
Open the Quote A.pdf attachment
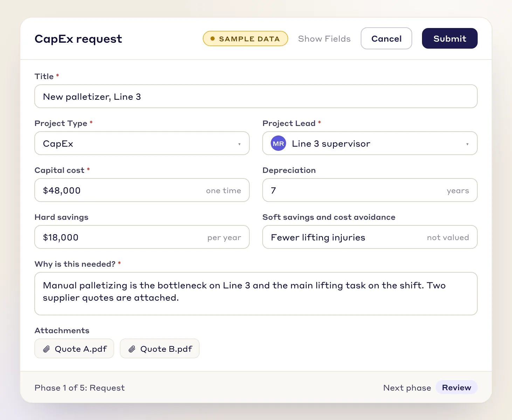click(x=74, y=349)
